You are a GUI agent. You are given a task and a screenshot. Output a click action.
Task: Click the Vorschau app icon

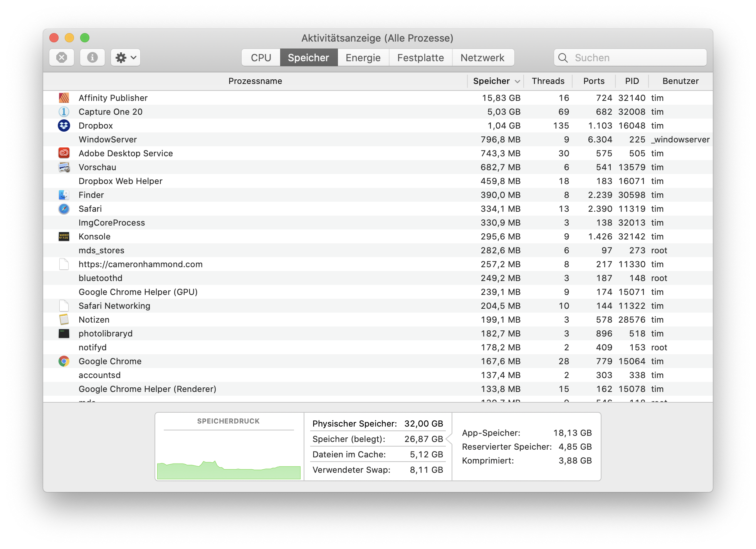point(64,167)
